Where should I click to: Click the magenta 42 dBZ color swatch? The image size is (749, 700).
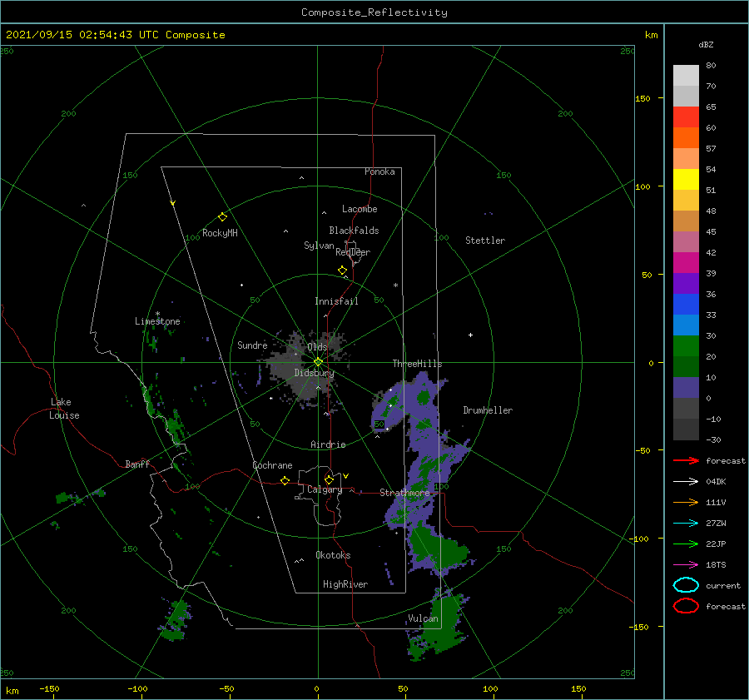[686, 262]
